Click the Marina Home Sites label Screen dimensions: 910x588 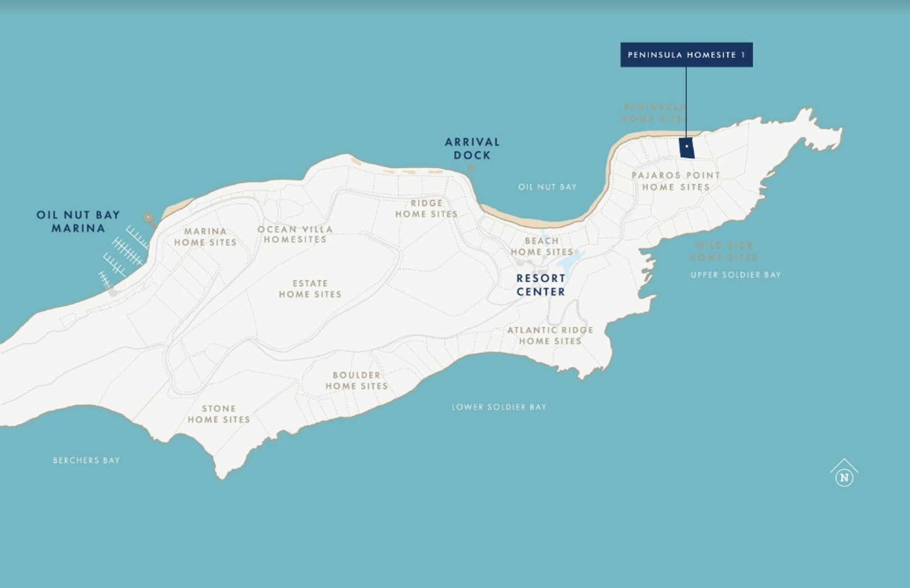(205, 237)
